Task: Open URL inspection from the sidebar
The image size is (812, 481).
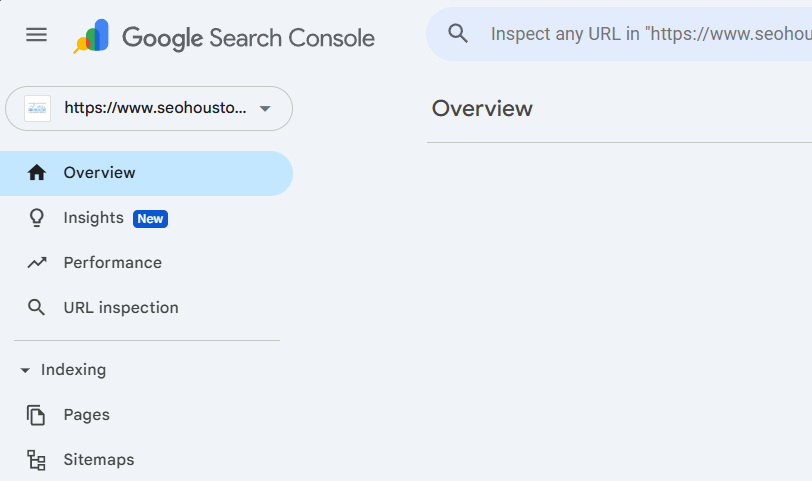Action: [121, 308]
